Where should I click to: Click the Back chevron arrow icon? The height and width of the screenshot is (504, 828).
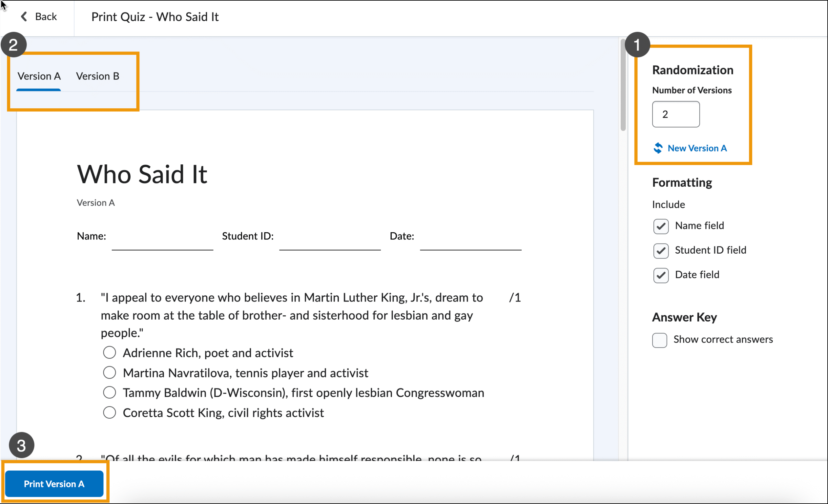point(24,16)
